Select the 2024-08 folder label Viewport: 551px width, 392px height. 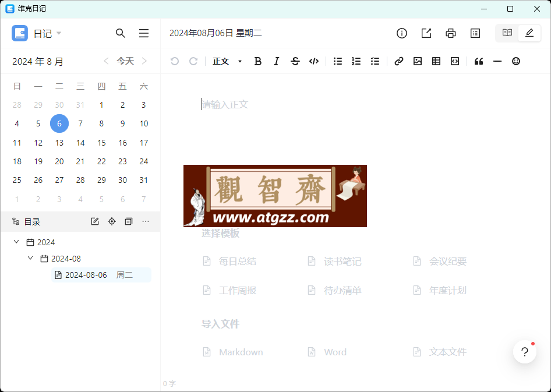click(66, 259)
